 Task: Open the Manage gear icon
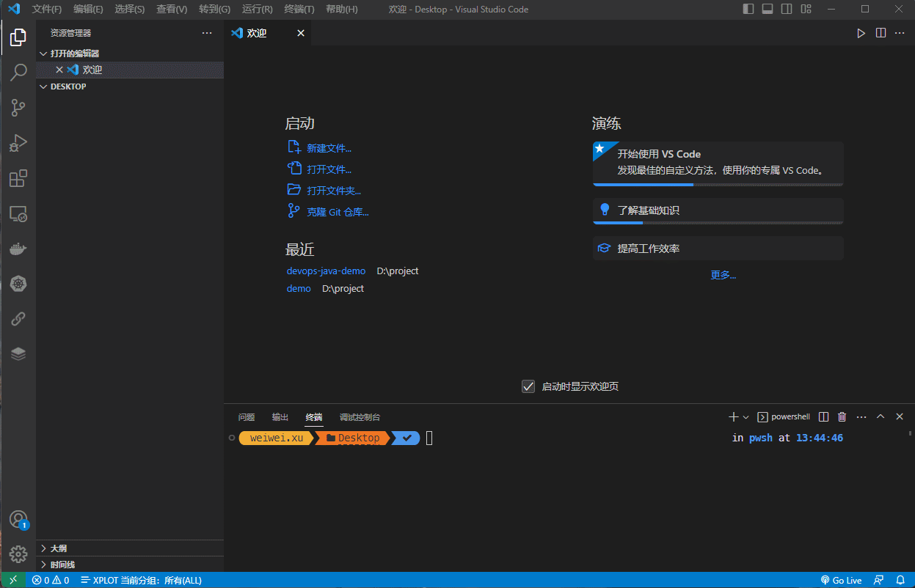18,554
